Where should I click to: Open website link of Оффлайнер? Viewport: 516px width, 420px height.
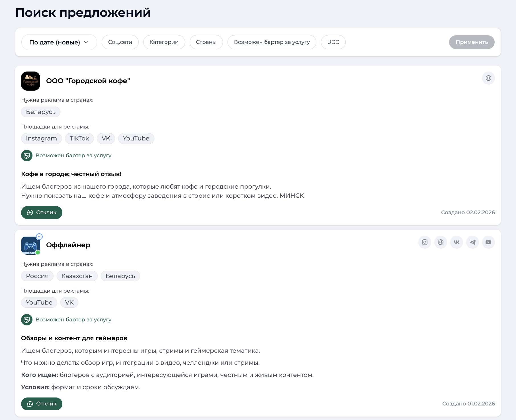pos(441,242)
